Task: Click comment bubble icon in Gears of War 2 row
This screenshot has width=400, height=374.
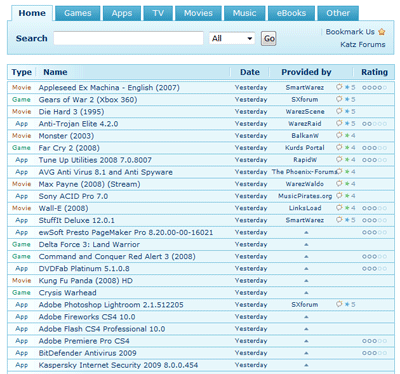Action: point(339,99)
